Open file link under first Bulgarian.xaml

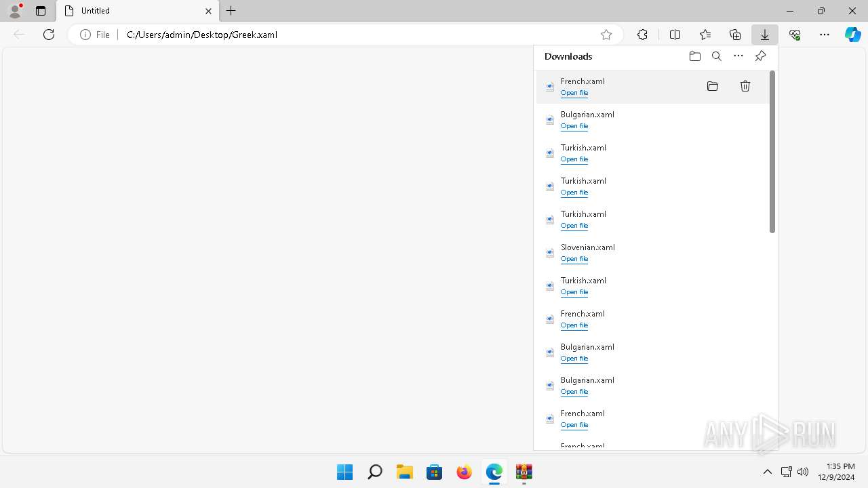pyautogui.click(x=574, y=126)
